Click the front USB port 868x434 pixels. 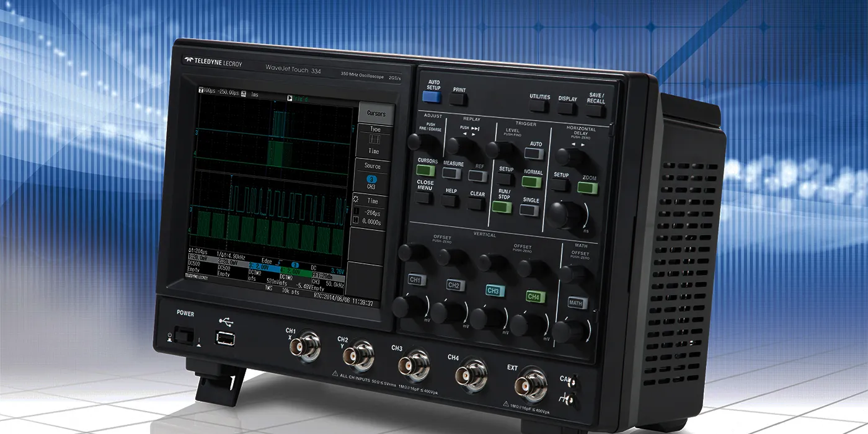click(x=225, y=339)
